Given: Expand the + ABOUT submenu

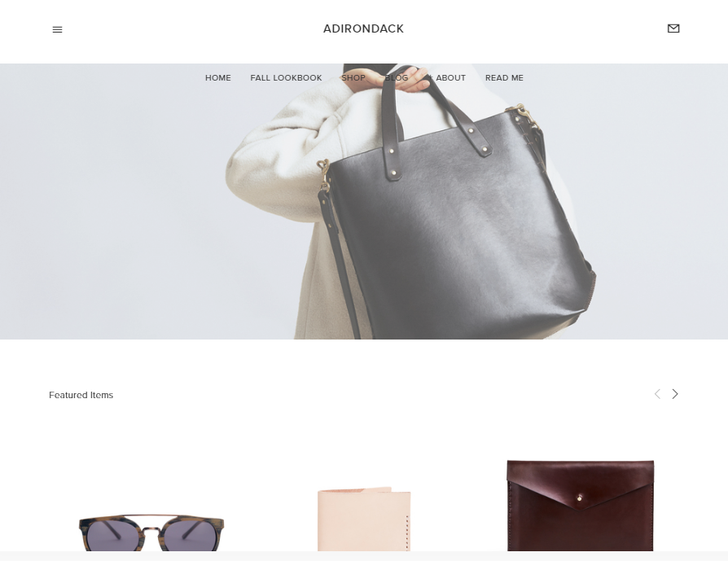Looking at the screenshot, I should click(446, 77).
